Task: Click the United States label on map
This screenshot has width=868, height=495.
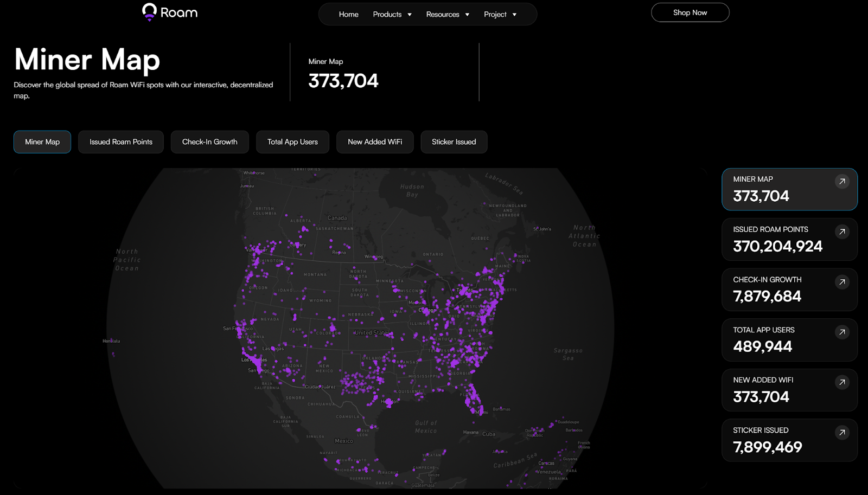Action: pyautogui.click(x=372, y=333)
